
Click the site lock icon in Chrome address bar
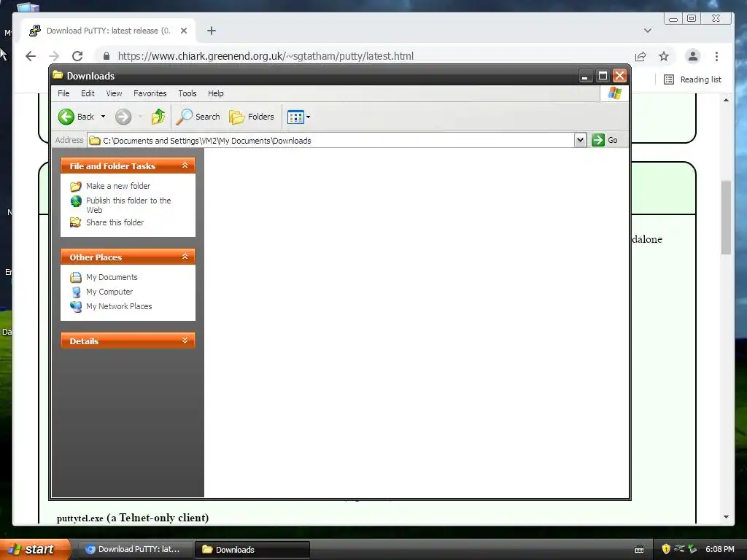[x=107, y=56]
